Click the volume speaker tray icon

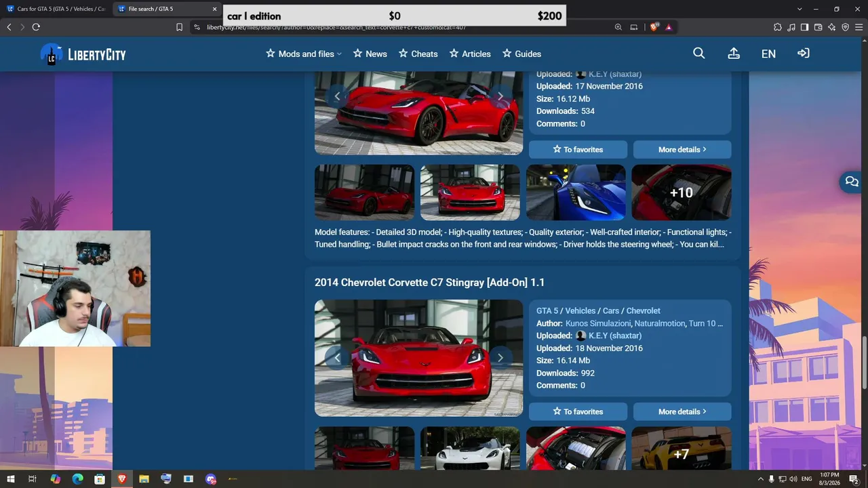click(793, 479)
